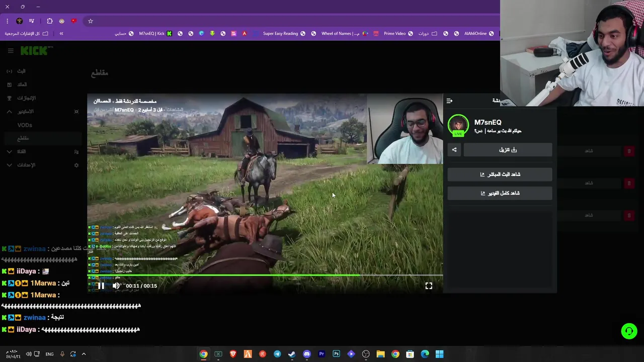Click the taskbar microphone icon
Image resolution: width=644 pixels, height=362 pixels.
click(x=62, y=354)
